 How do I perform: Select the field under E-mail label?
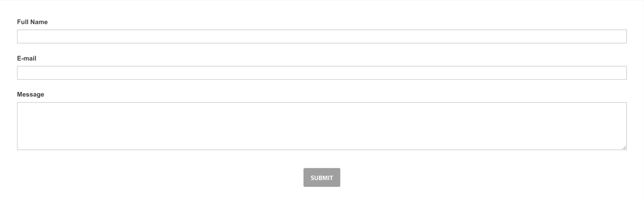(x=322, y=73)
